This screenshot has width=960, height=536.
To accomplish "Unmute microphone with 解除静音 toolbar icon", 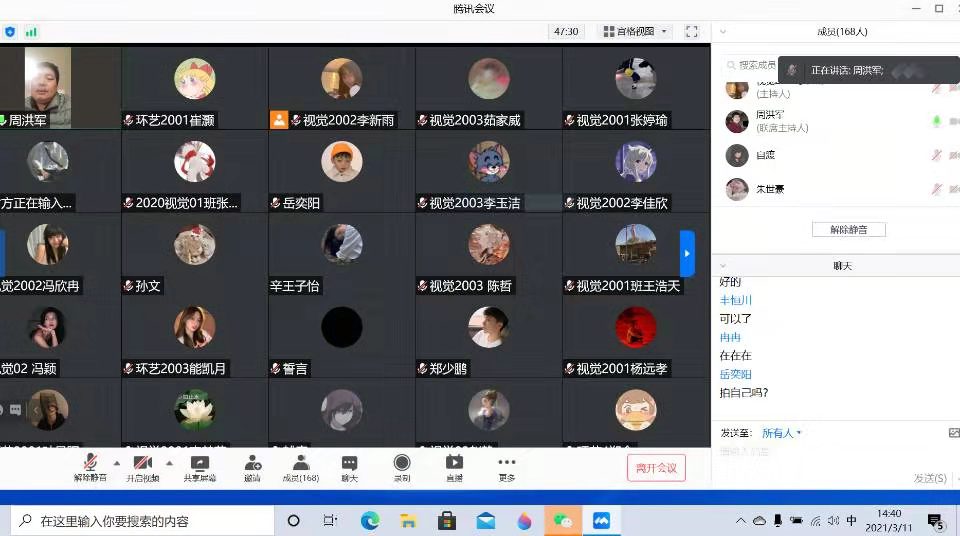I will point(90,465).
